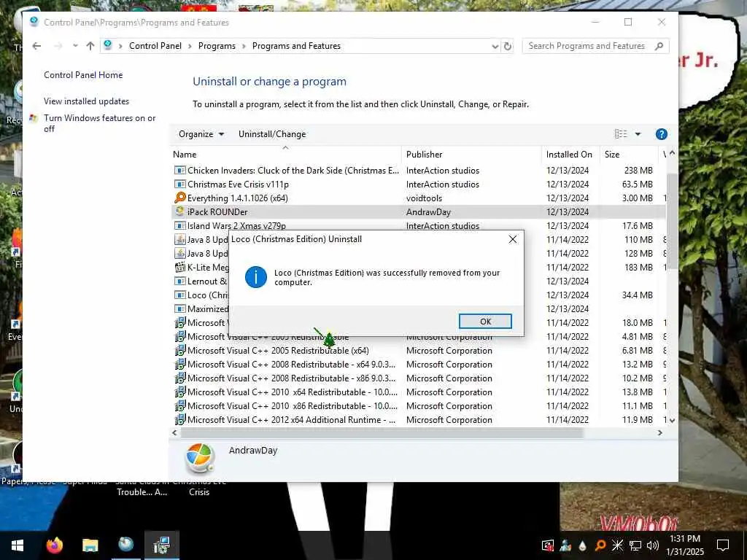Click the Everything magnifier program icon
The width and height of the screenshot is (747, 560).
click(179, 198)
